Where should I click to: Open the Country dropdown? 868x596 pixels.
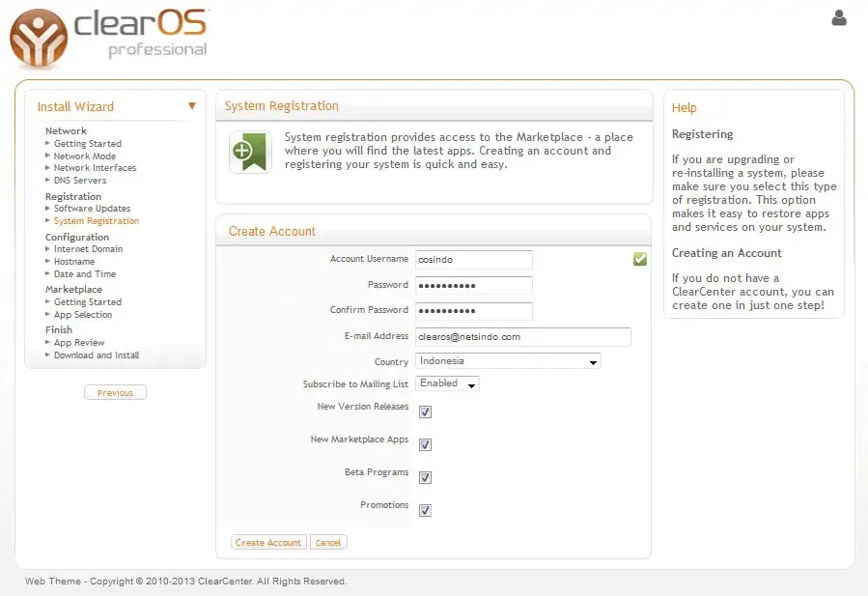pos(508,361)
